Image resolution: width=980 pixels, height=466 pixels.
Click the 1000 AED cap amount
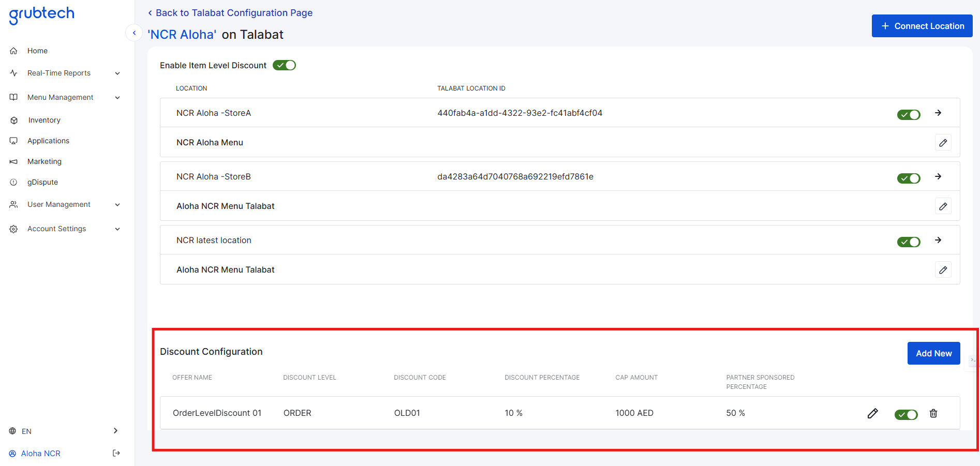[x=634, y=413]
